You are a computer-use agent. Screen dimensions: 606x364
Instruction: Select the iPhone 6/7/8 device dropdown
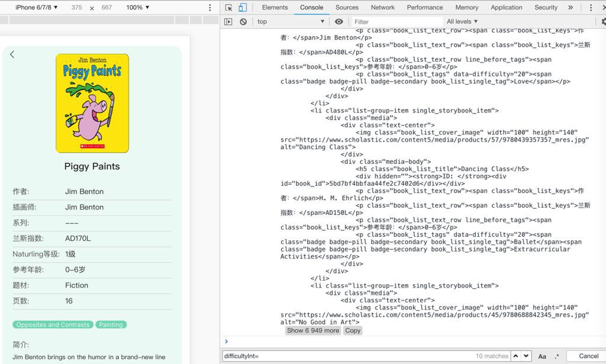pyautogui.click(x=36, y=7)
